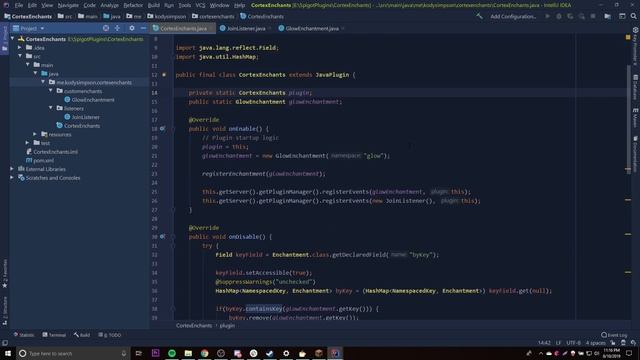The image size is (640, 360).
Task: Toggle read-only lock in status bar
Action: coord(613,343)
